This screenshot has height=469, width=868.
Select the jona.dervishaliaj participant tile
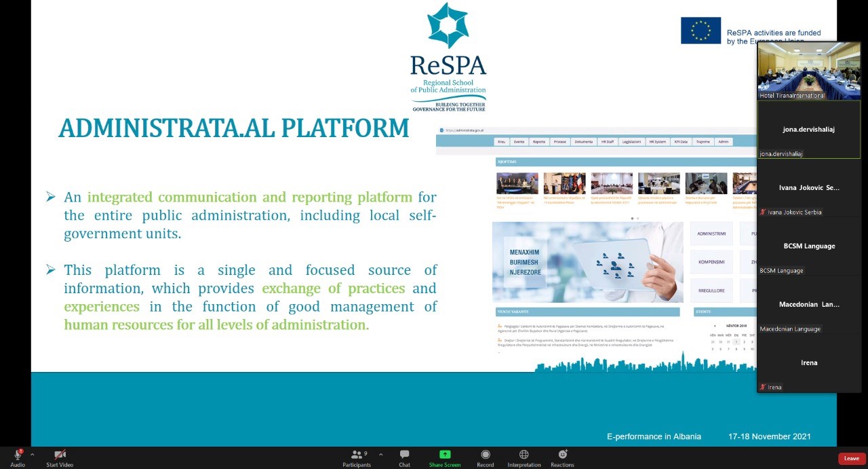tap(809, 129)
